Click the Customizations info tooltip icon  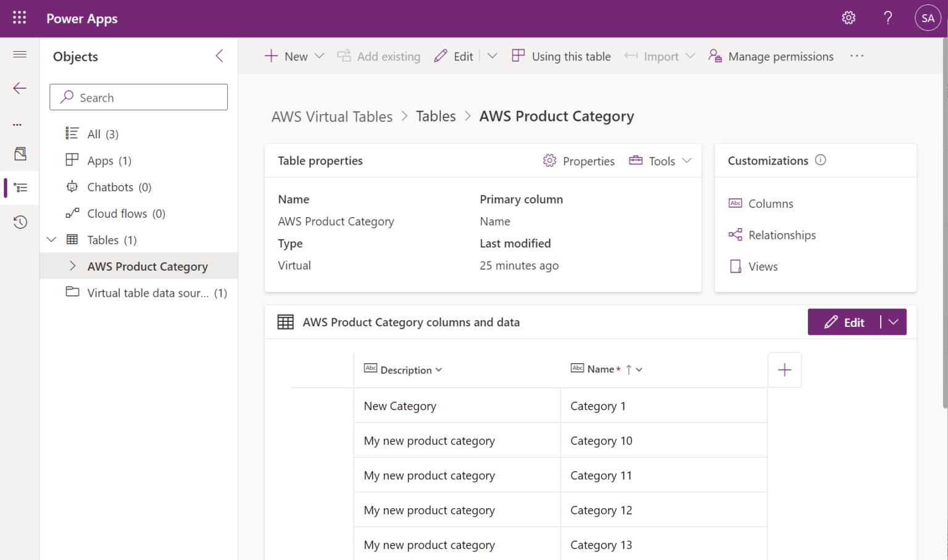coord(820,160)
